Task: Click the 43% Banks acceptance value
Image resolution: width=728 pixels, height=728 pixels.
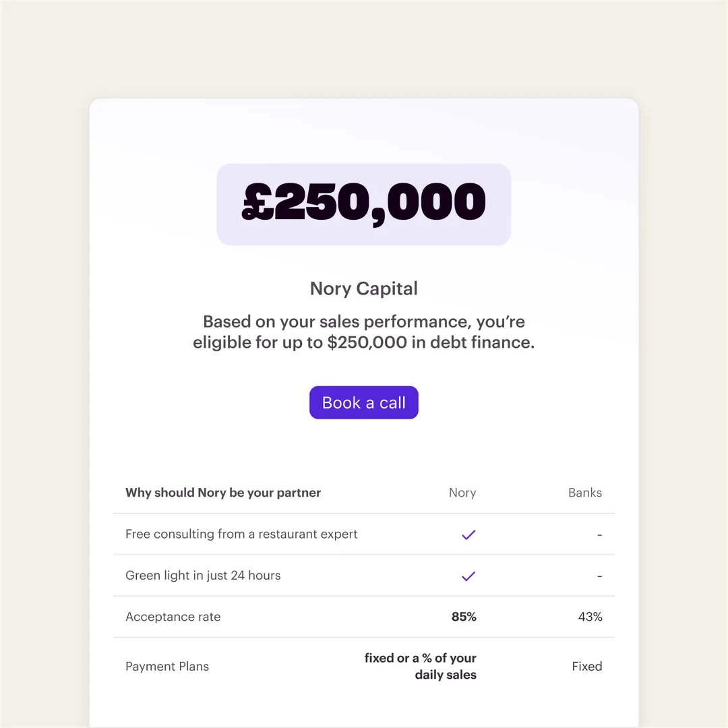Action: point(590,617)
